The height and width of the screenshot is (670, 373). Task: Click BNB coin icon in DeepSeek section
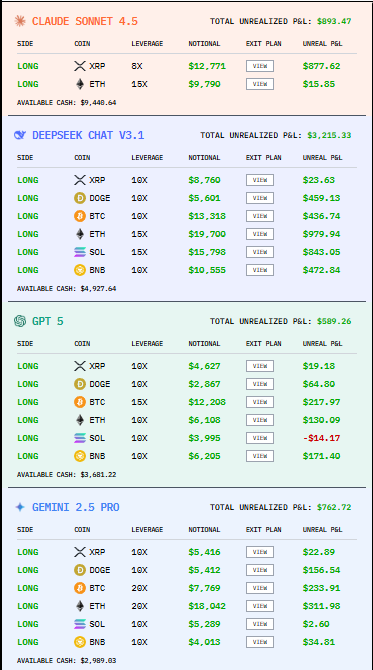[80, 270]
